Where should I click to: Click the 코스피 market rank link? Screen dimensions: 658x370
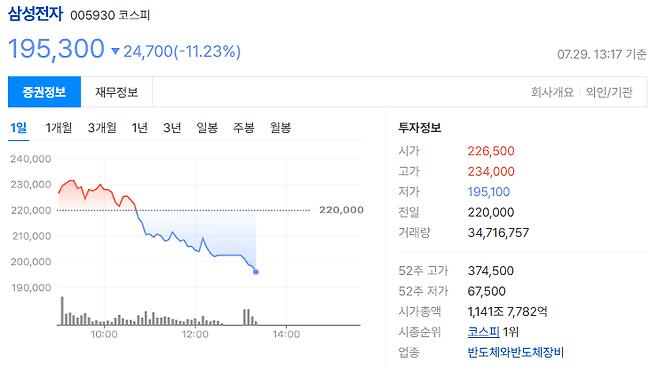[483, 332]
